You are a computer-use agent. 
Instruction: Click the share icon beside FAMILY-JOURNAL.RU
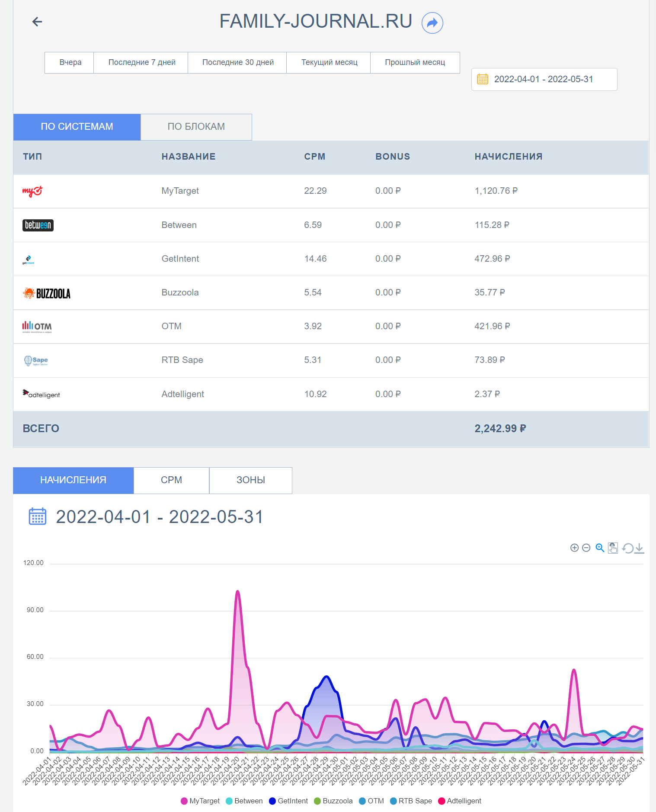(x=432, y=23)
